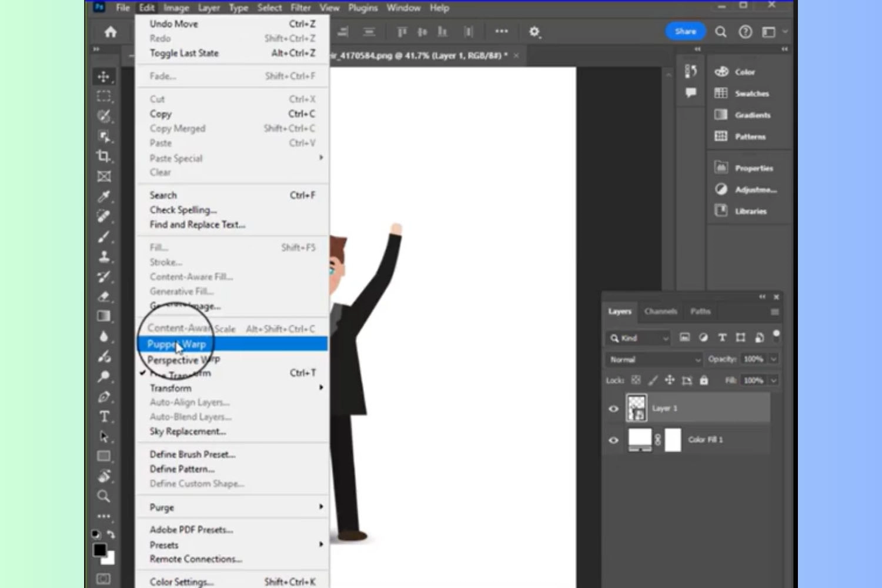Viewport: 882px width, 588px height.
Task: Select the Pen tool
Action: [104, 397]
